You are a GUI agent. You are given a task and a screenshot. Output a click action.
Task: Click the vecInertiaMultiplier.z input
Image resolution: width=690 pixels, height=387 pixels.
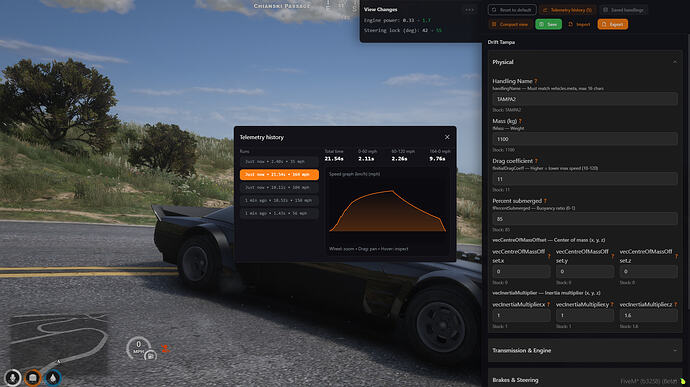[649, 316]
